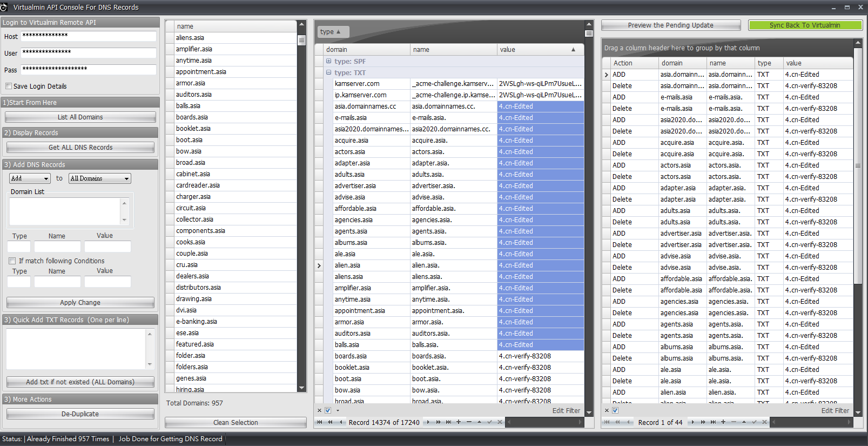Click the end-edit checkmark in DNS records navigator
Viewport: 868px width, 446px height.
tap(489, 422)
